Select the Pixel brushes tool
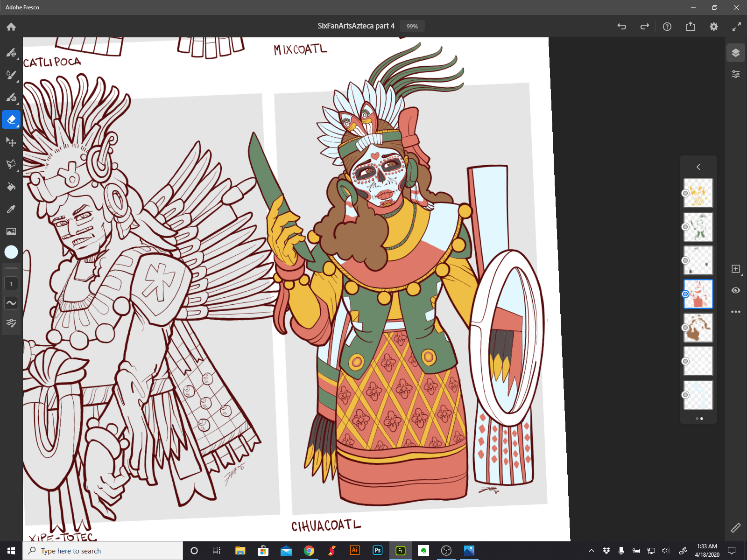 pos(11,52)
